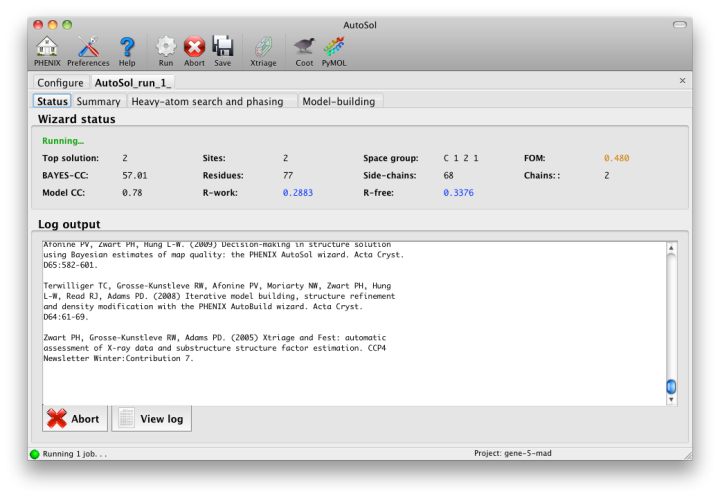The width and height of the screenshot is (720, 498).
Task: Select the Status tab
Action: click(x=52, y=101)
